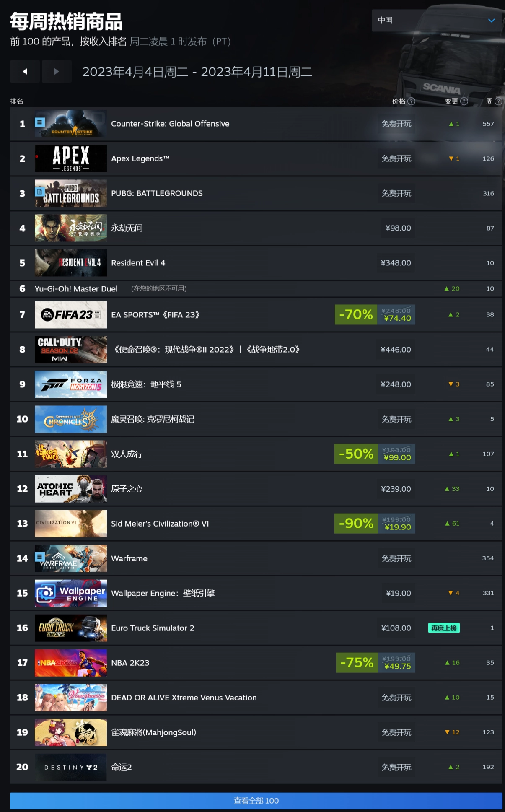This screenshot has width=505, height=812.
Task: Click the blue badge on Warframe thumbnail
Action: tap(40, 557)
